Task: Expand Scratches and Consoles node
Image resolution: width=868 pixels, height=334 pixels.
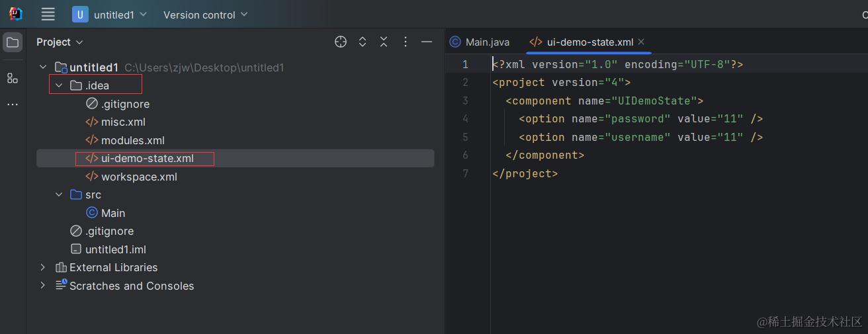Action: point(43,286)
